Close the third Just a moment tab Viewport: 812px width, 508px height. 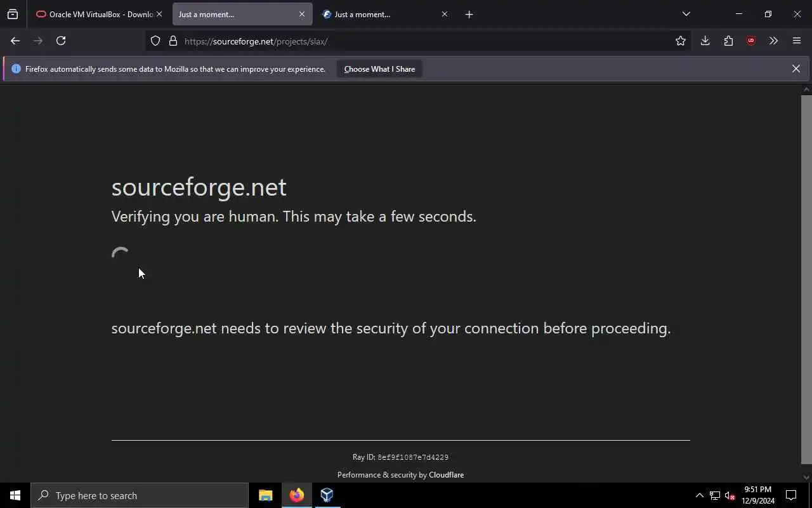click(x=445, y=14)
